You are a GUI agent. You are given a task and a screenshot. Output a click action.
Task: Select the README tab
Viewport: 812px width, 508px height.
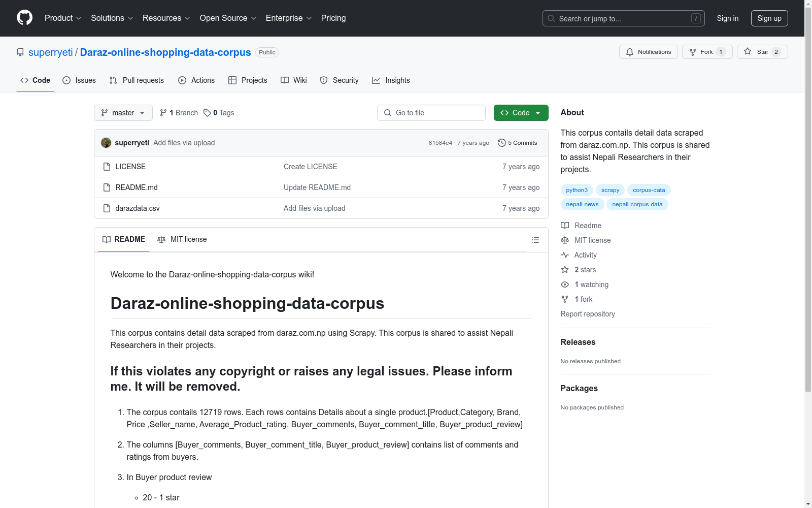pyautogui.click(x=124, y=239)
